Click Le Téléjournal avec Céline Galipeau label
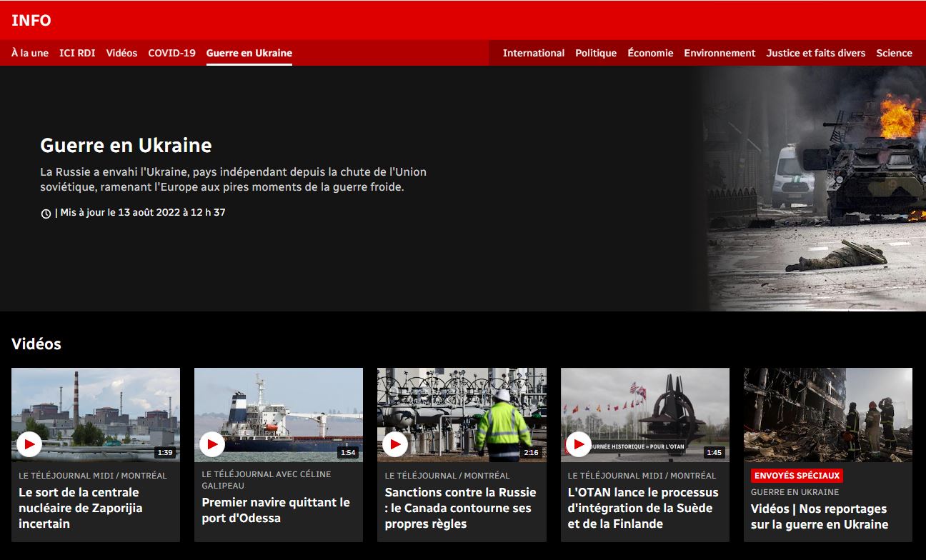Screen dimensions: 926x560 267,479
